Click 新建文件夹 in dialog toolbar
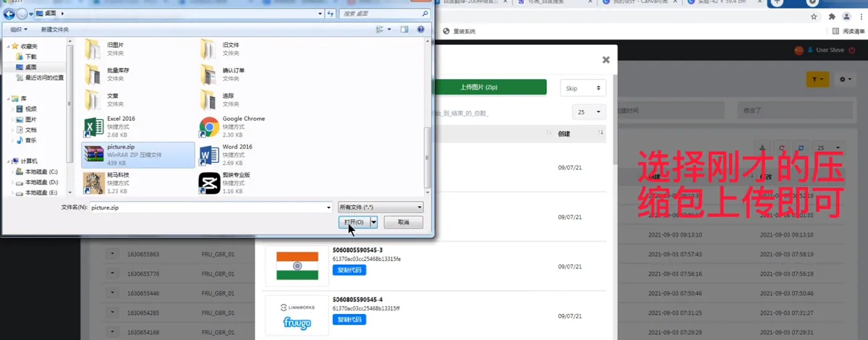 (55, 29)
